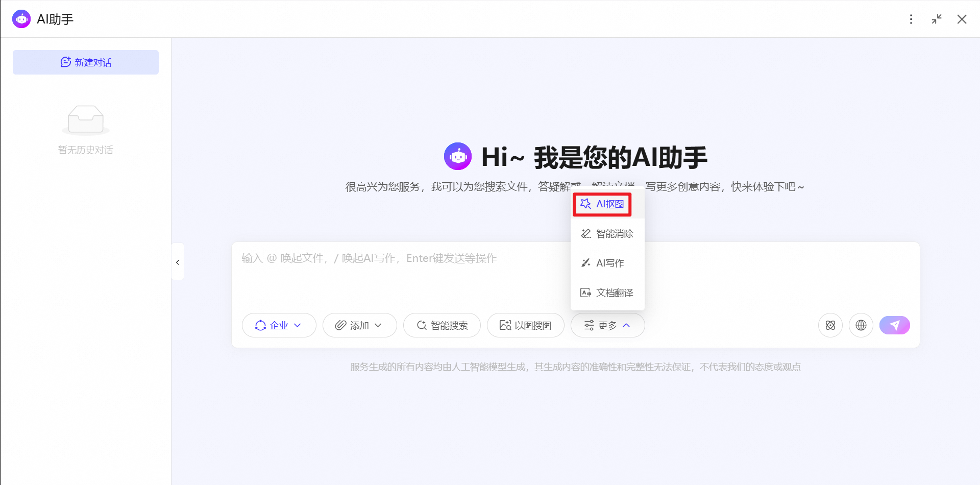Click the large robot avatar beside greeting
The height and width of the screenshot is (485, 980).
pyautogui.click(x=458, y=156)
